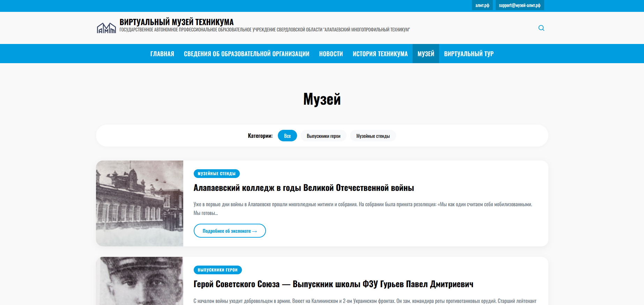Open the old college building photo thumbnail
The height and width of the screenshot is (305, 644).
pyautogui.click(x=140, y=203)
